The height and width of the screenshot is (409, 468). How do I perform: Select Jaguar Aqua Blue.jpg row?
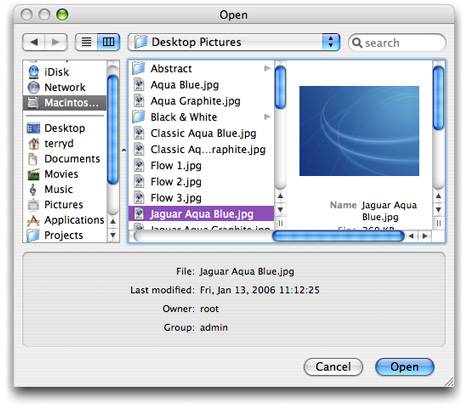click(201, 214)
